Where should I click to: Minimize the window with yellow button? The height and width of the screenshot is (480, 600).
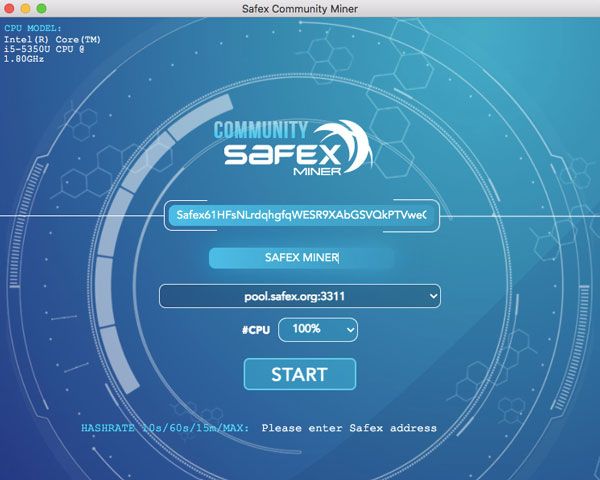[x=25, y=8]
